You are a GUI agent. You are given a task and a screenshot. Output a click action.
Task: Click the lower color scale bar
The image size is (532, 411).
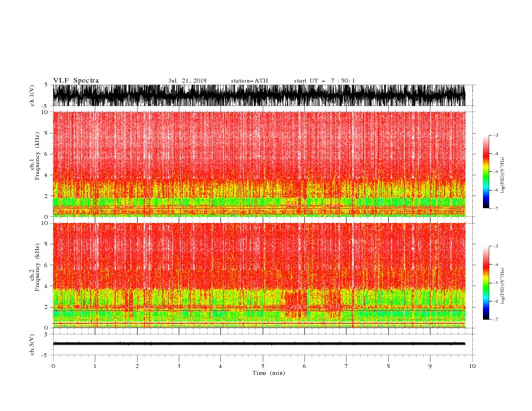coord(486,283)
